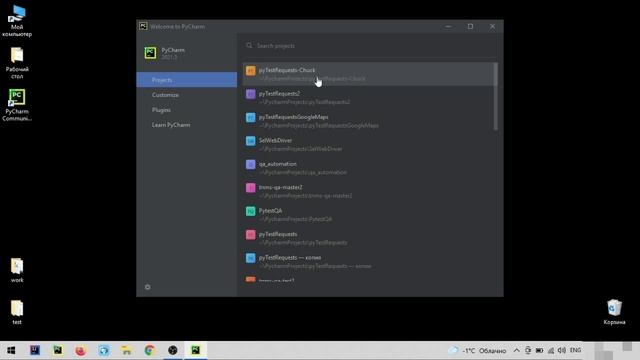The image size is (640, 360).
Task: Click the qa_automation project icon
Action: (x=251, y=164)
